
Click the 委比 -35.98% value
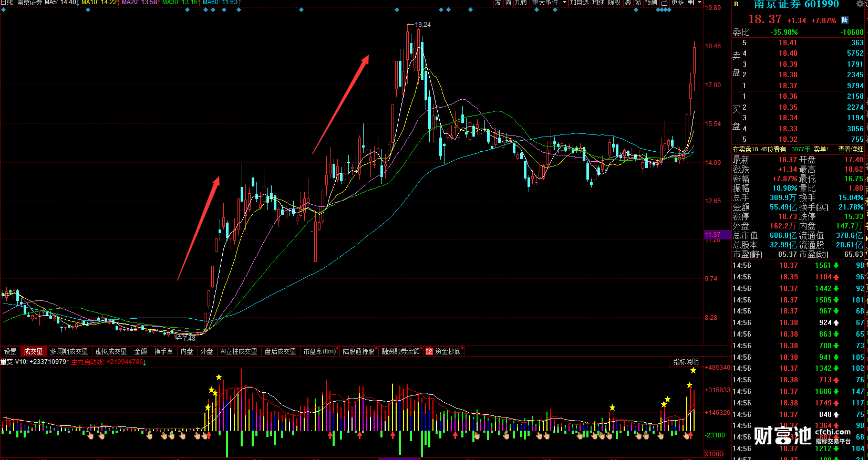(x=784, y=33)
